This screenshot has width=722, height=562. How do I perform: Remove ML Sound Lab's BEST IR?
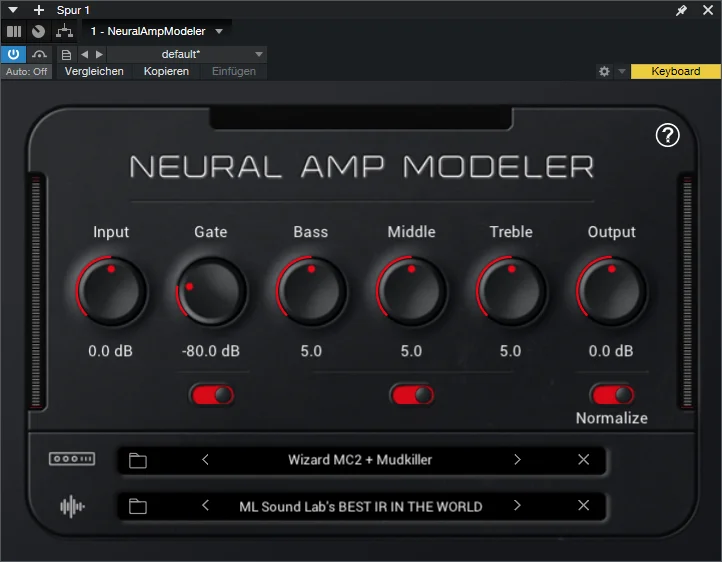click(583, 505)
